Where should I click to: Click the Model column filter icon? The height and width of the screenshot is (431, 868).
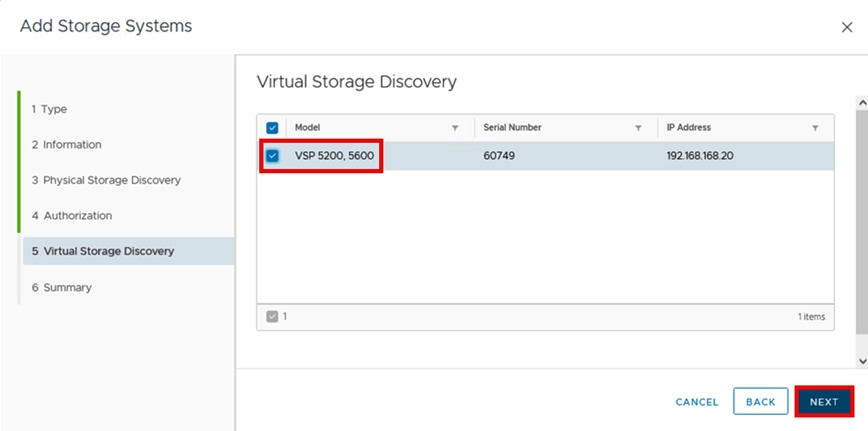click(455, 128)
